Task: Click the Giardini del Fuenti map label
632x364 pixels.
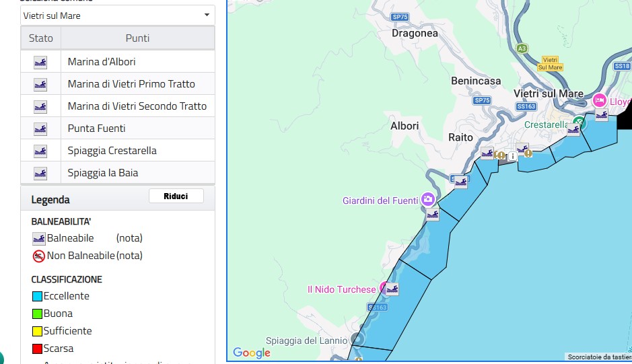Action: [x=380, y=201]
